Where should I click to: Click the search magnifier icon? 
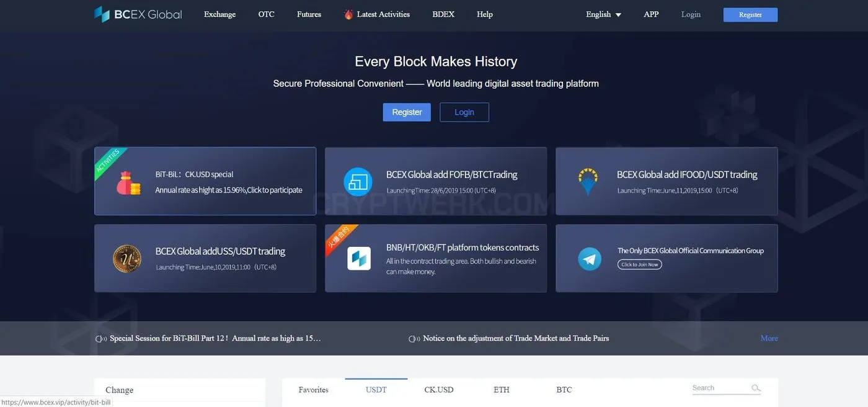click(756, 388)
